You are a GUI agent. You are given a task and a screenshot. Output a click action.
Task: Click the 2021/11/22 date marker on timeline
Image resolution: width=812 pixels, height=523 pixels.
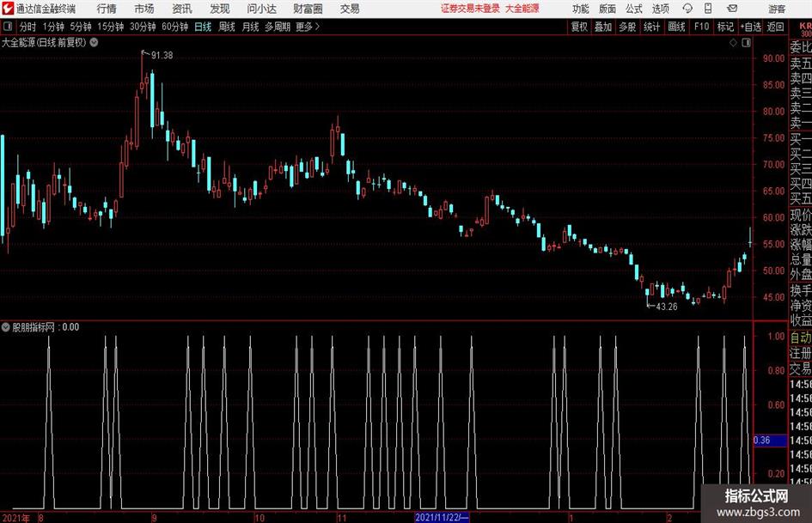[442, 517]
